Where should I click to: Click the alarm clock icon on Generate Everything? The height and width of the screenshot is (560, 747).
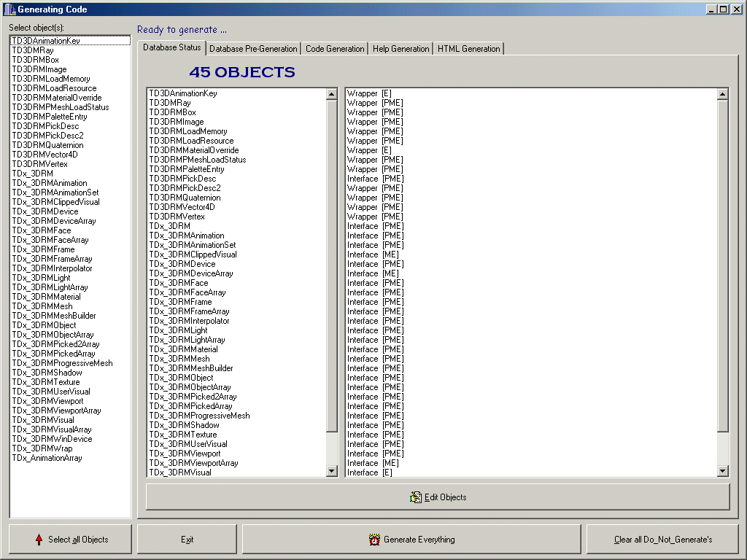pos(374,540)
